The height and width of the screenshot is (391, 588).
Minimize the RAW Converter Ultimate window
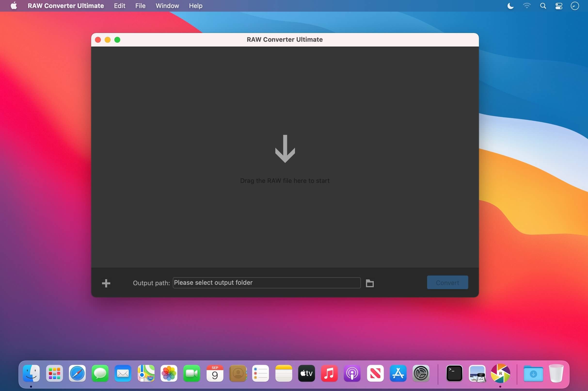[x=108, y=40]
